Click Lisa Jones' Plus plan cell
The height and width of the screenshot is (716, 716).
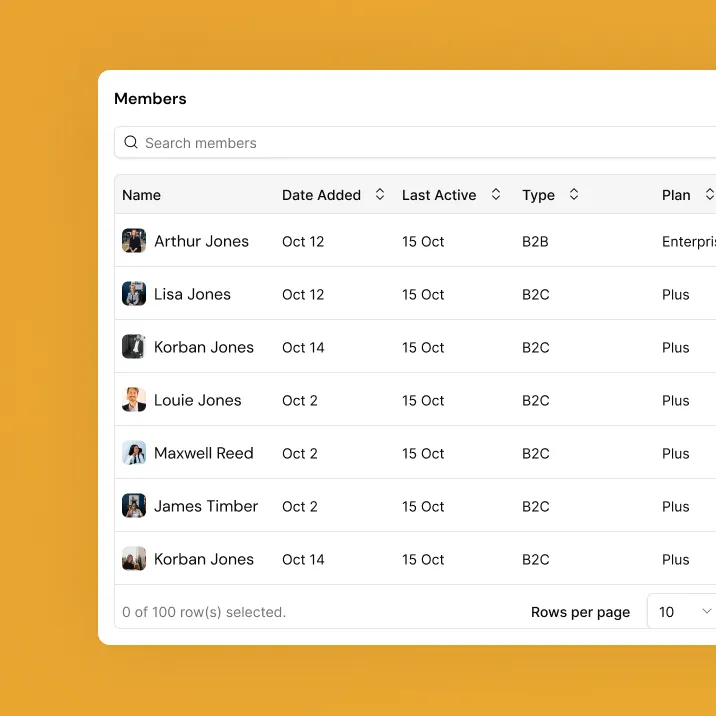pyautogui.click(x=675, y=295)
